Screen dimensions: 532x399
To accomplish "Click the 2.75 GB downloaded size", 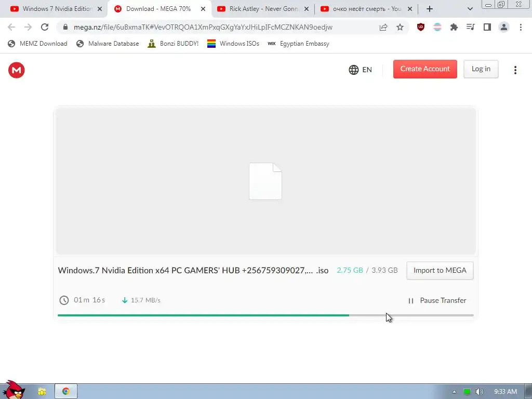I will [350, 270].
